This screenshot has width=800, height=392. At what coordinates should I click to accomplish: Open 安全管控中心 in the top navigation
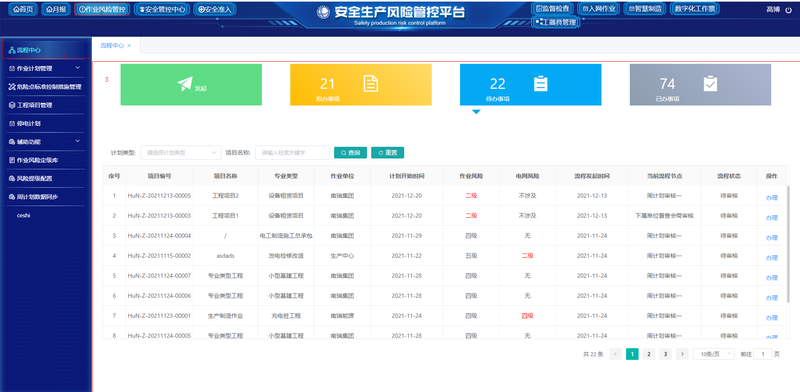click(162, 9)
